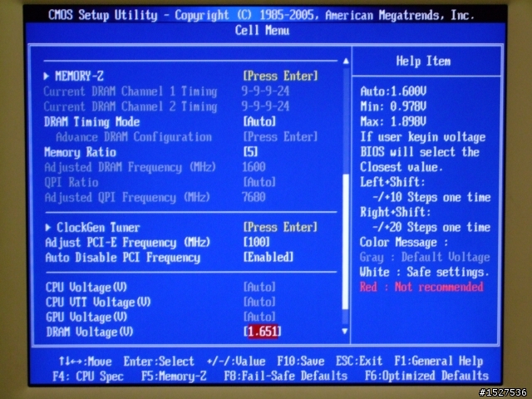Image resolution: width=532 pixels, height=399 pixels.
Task: Select the GPU Voltage(V) label
Action: pyautogui.click(x=86, y=318)
